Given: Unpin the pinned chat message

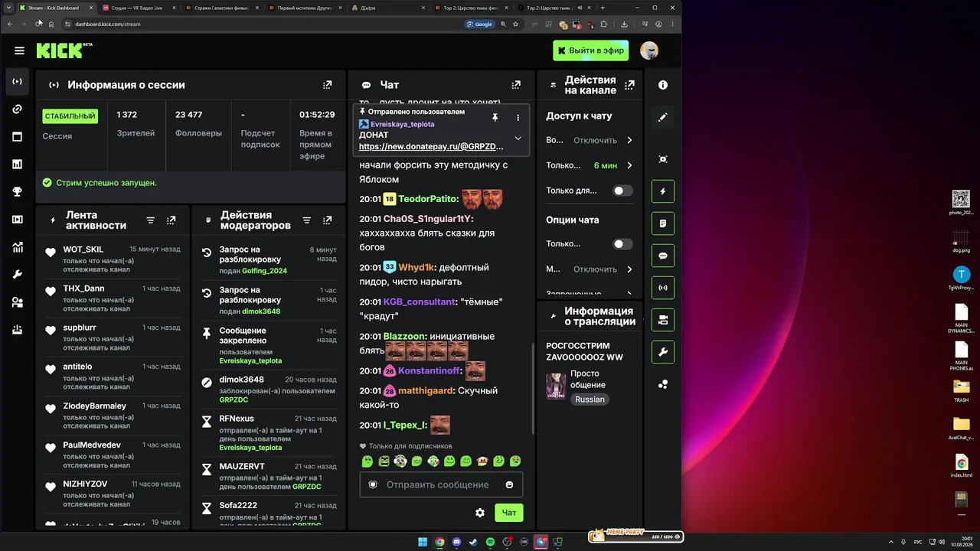Looking at the screenshot, I should click(495, 117).
